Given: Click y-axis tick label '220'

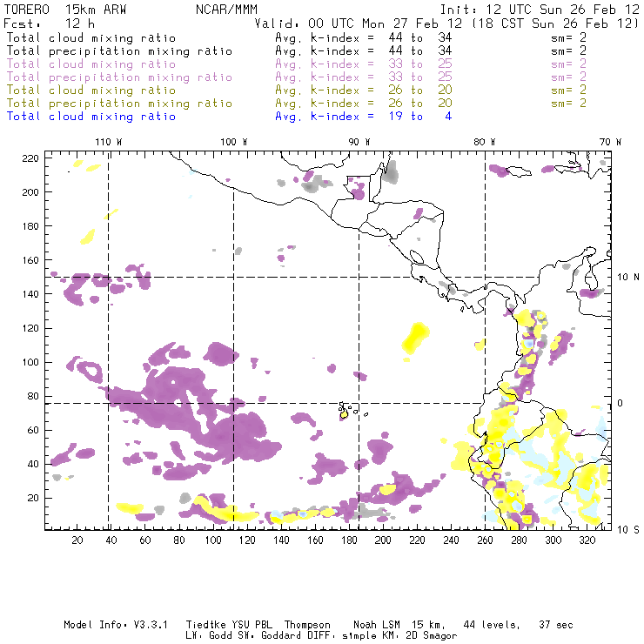Looking at the screenshot, I should 30,158.
